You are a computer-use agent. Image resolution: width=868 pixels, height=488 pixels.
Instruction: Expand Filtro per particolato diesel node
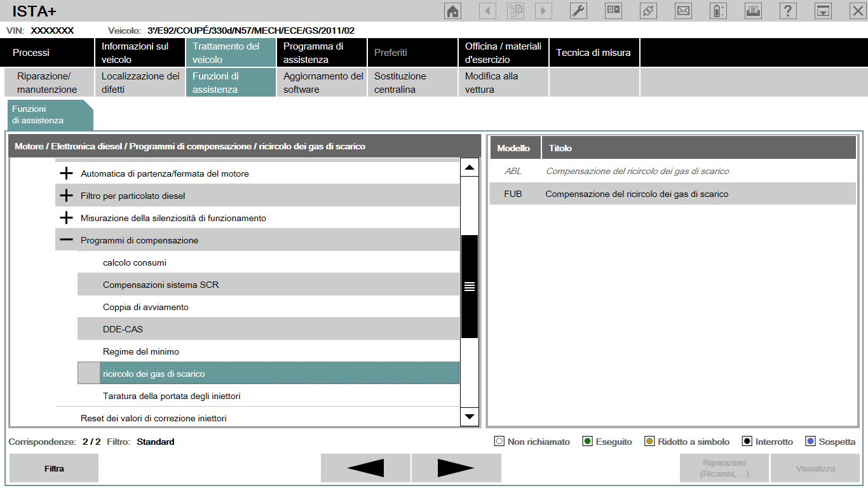[x=66, y=196]
